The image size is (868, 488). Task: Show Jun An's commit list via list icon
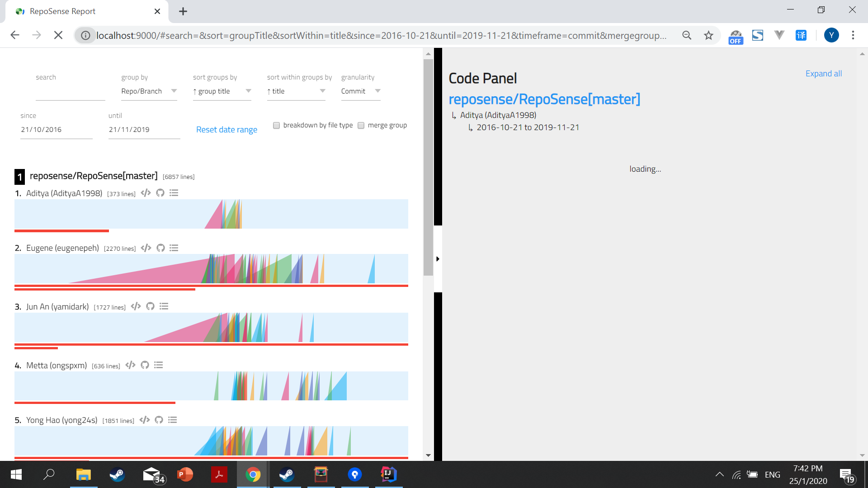(164, 306)
